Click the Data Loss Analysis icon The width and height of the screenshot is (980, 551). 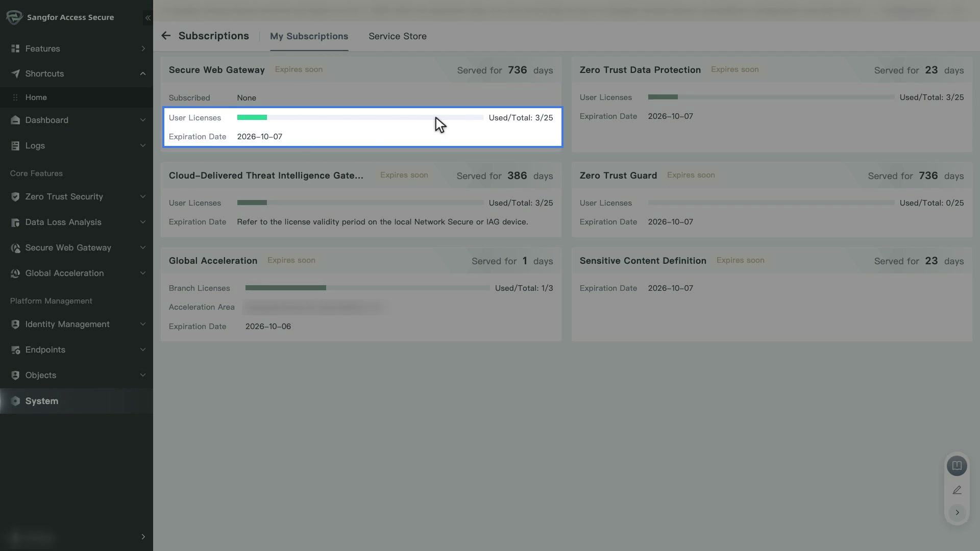click(x=15, y=222)
